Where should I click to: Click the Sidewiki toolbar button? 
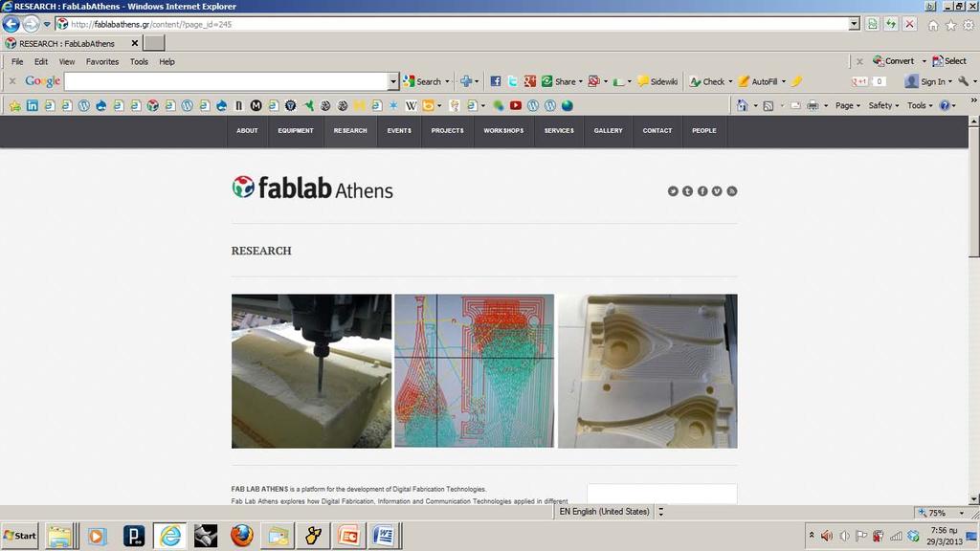(x=657, y=81)
